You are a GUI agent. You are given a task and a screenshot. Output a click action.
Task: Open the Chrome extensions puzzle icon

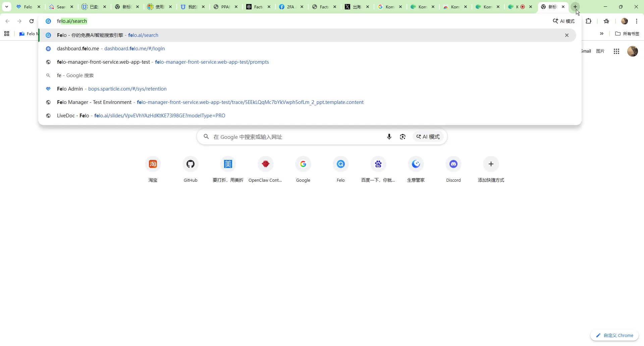588,21
